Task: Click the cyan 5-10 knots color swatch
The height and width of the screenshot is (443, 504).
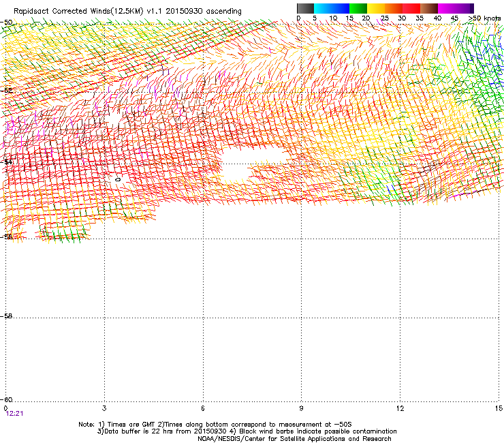Action: tap(323, 8)
